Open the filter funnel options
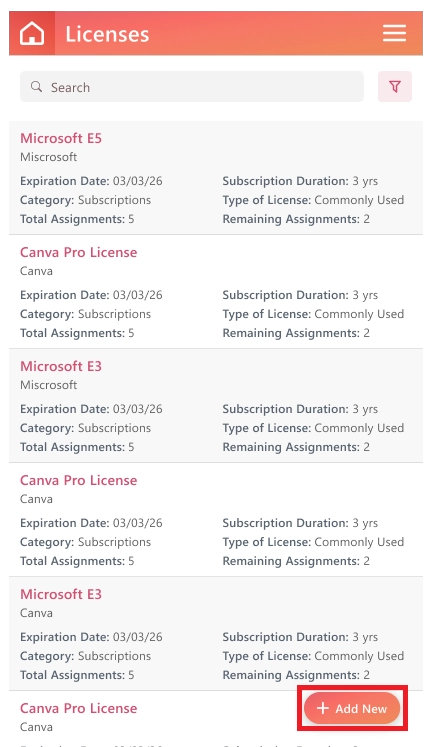 [395, 87]
